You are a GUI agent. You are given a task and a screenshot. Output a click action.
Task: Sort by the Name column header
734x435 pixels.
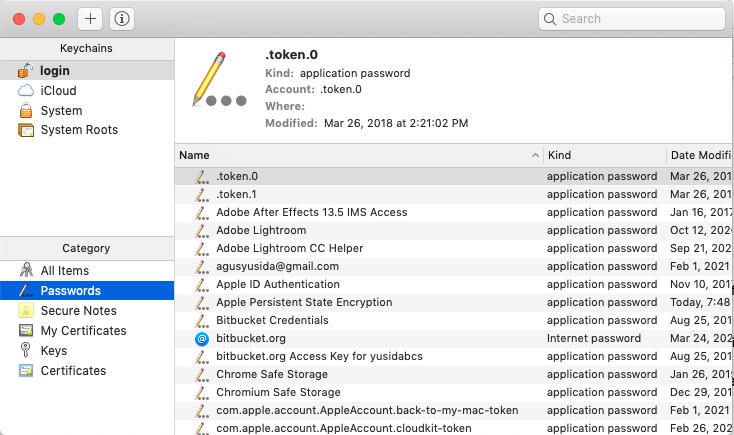pos(359,155)
